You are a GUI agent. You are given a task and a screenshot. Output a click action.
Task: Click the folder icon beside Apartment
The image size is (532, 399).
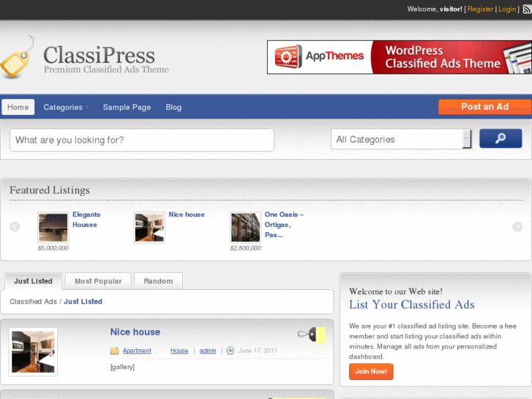115,351
